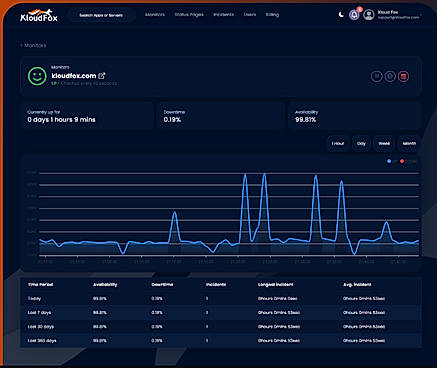The width and height of the screenshot is (437, 368).
Task: Click the KloudFox logo
Action: (39, 15)
